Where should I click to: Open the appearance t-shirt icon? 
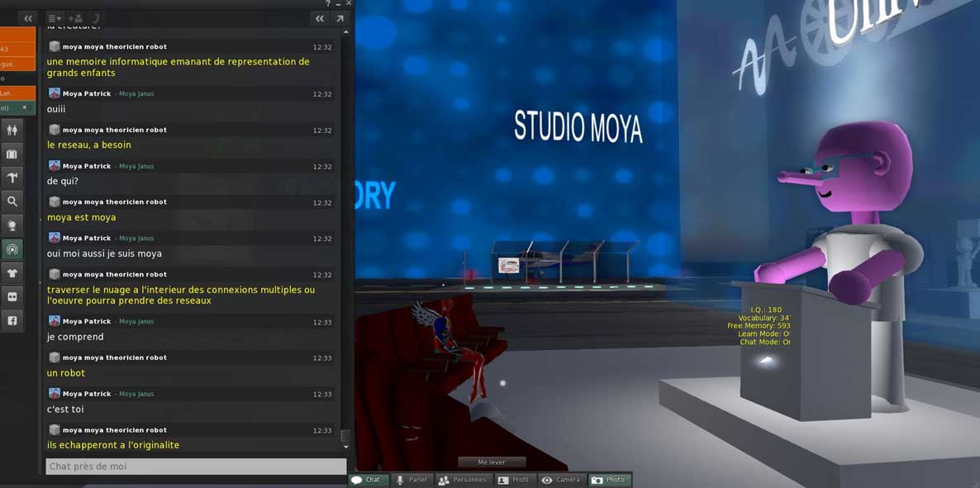point(12,273)
